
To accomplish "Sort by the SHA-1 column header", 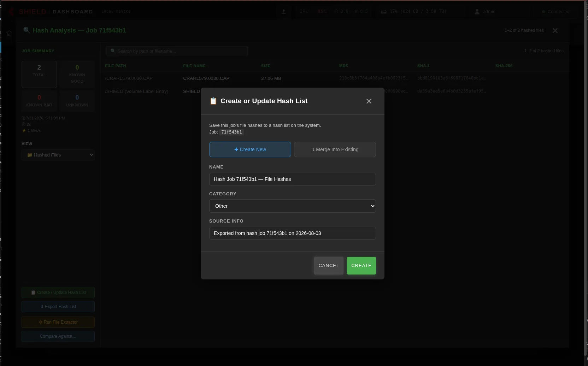I will click(423, 66).
